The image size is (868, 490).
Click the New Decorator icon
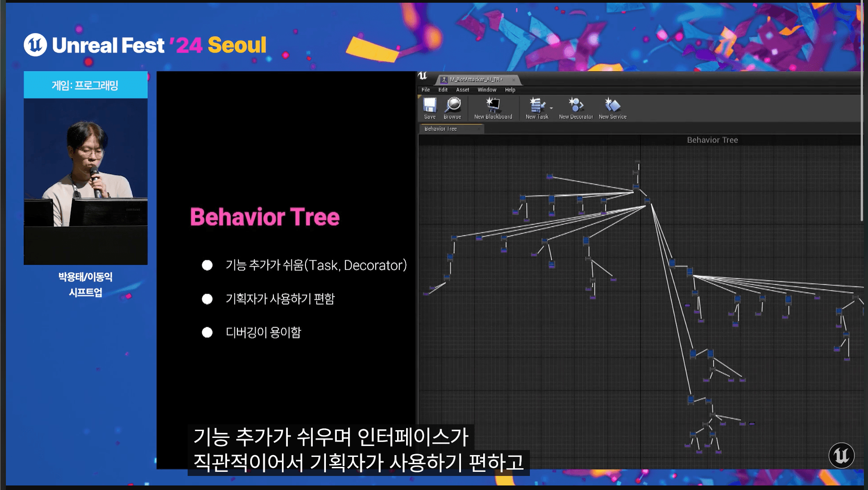[576, 106]
